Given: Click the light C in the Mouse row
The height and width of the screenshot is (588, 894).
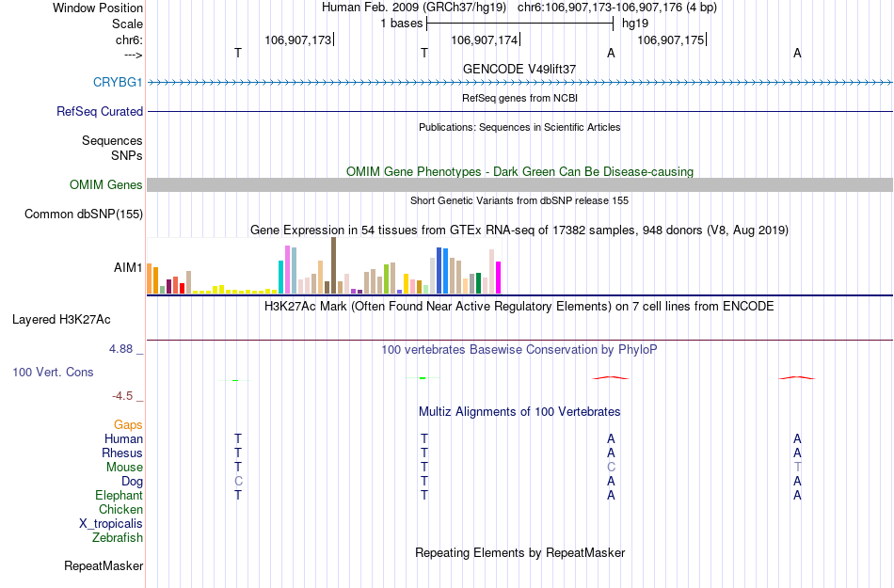Looking at the screenshot, I should pos(611,468).
